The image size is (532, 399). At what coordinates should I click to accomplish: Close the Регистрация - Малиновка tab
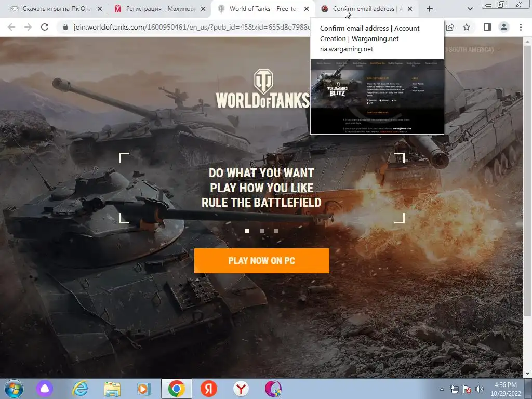(x=203, y=9)
